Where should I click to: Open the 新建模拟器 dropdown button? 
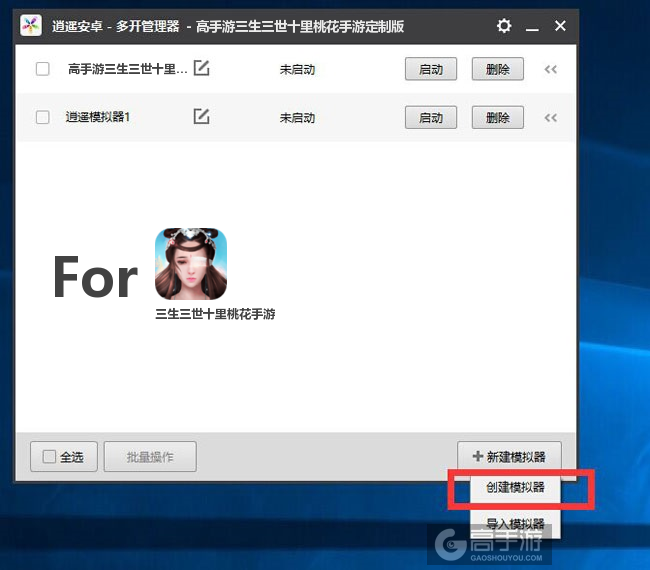click(x=509, y=456)
